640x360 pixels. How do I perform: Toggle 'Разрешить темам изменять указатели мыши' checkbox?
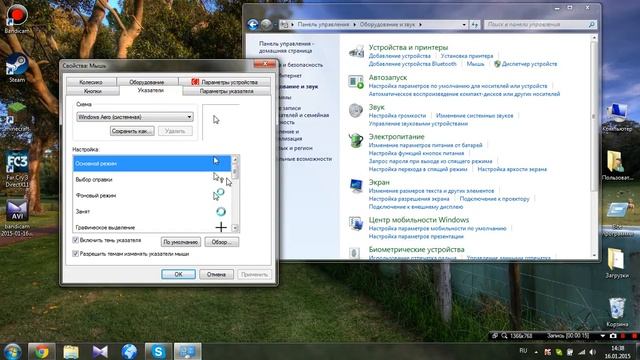76,254
